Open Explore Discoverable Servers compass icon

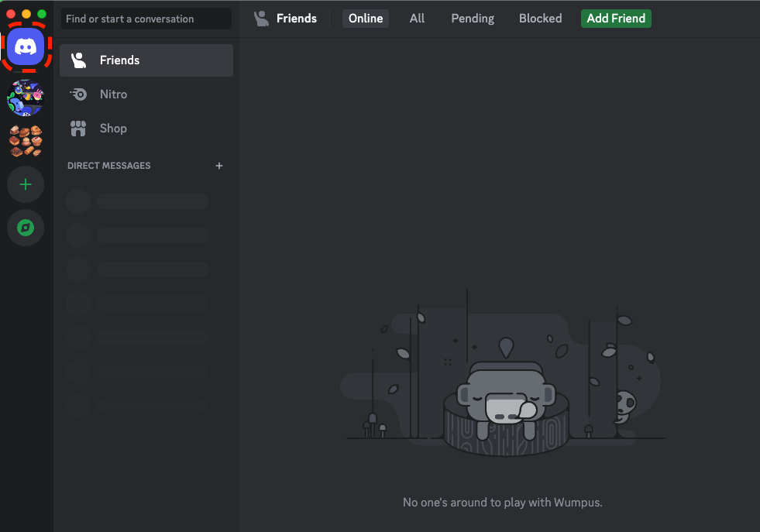(x=26, y=228)
